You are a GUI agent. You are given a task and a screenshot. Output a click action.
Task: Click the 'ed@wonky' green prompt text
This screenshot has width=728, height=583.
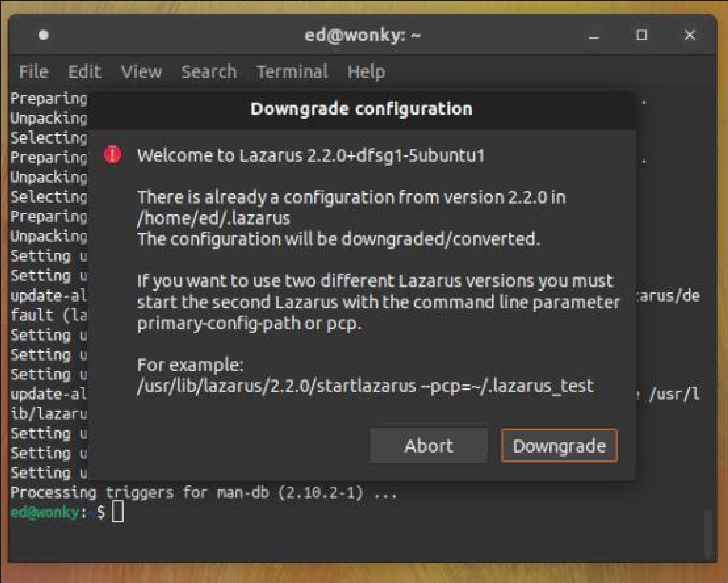(x=45, y=512)
